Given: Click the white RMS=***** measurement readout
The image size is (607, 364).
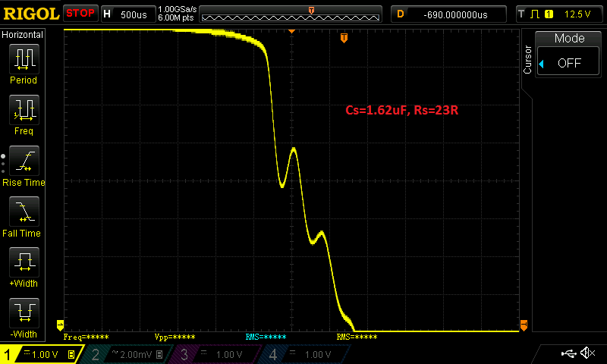Looking at the screenshot, I should click(357, 337).
